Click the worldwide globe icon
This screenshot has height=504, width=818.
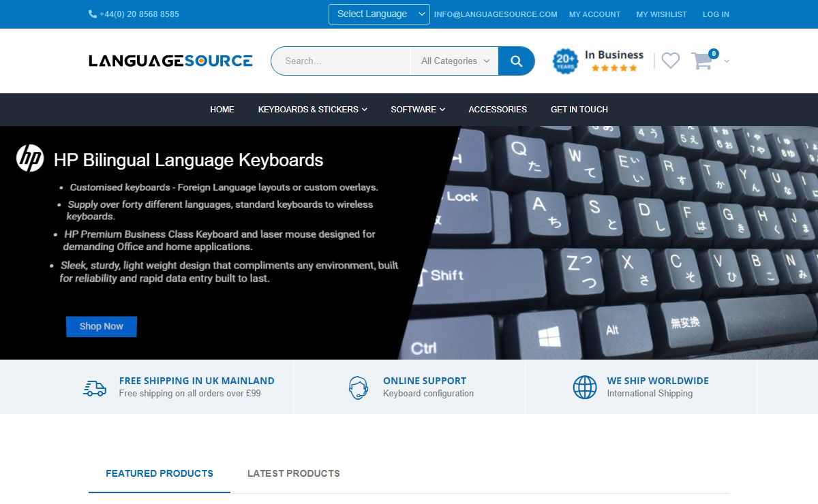click(585, 388)
